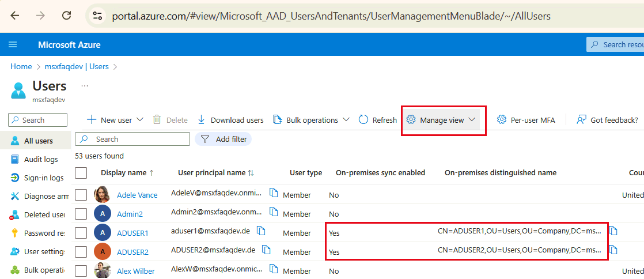The image size is (644, 279).
Task: Reload the page with the browser refresh icon
Action: click(67, 16)
